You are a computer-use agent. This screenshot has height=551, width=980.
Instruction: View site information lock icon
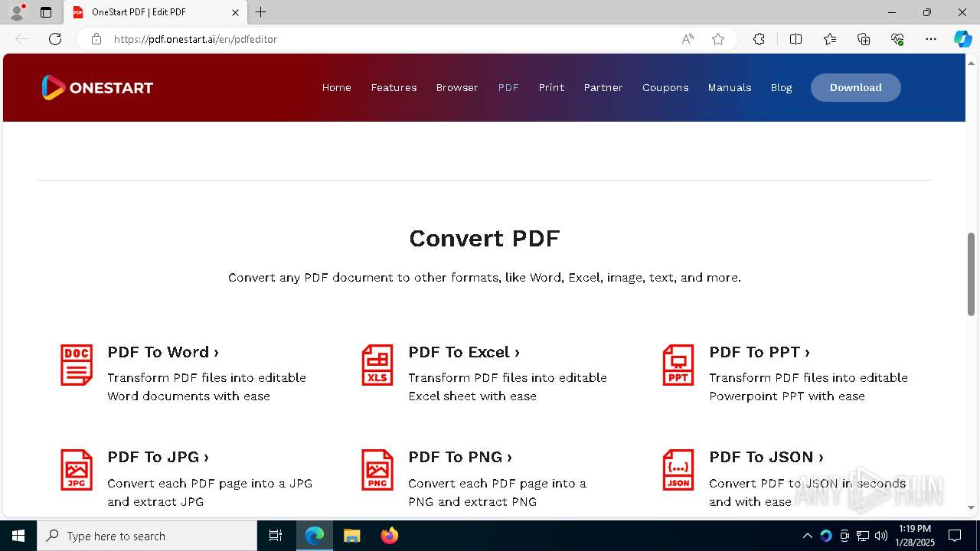click(96, 39)
